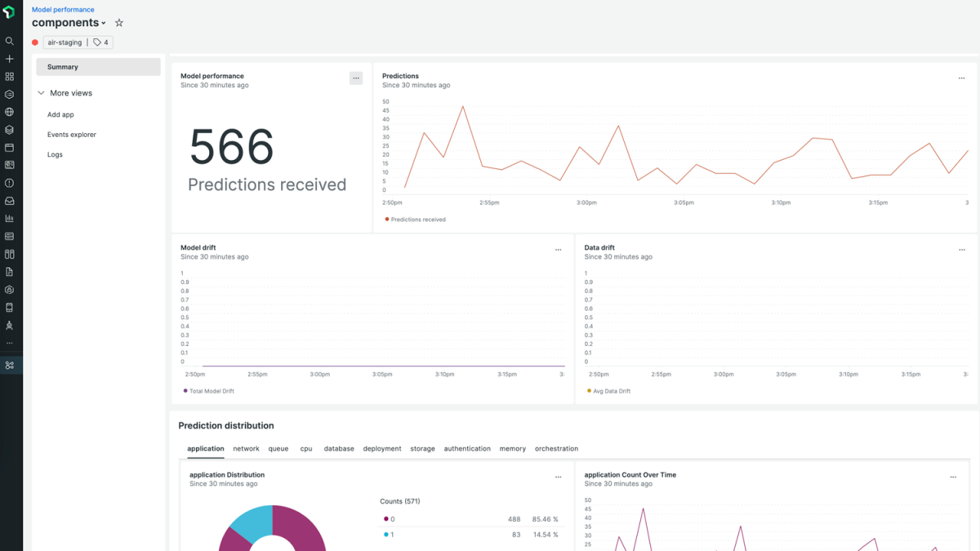
Task: Collapse the More views section
Action: point(42,93)
